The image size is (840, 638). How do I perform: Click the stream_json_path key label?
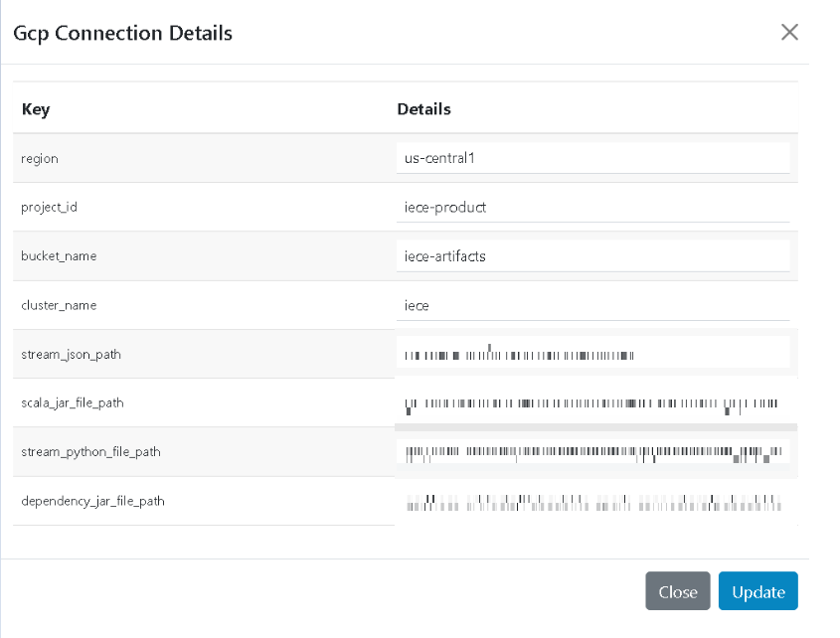click(71, 354)
